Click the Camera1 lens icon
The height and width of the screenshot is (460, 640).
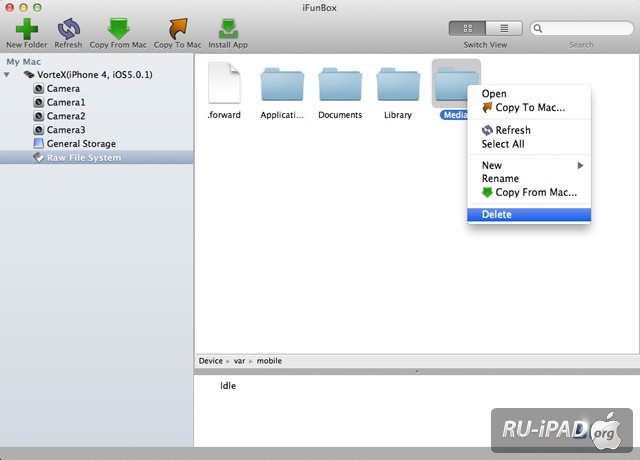[38, 102]
